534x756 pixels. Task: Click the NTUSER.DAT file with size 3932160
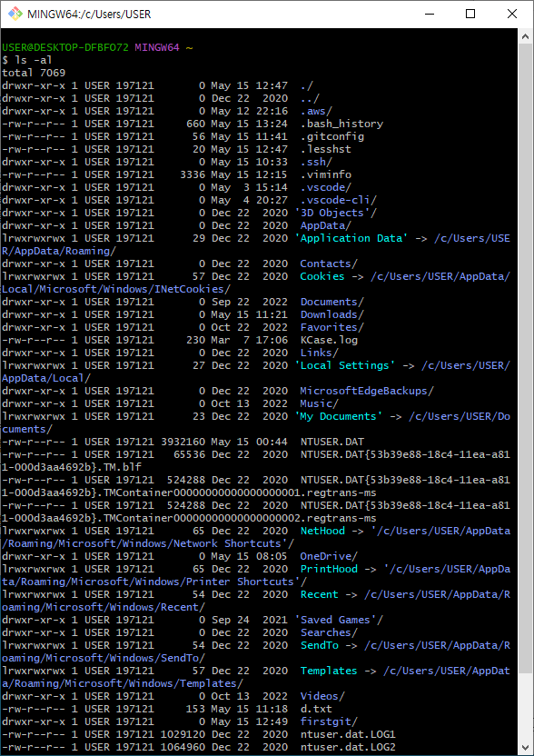click(x=332, y=442)
